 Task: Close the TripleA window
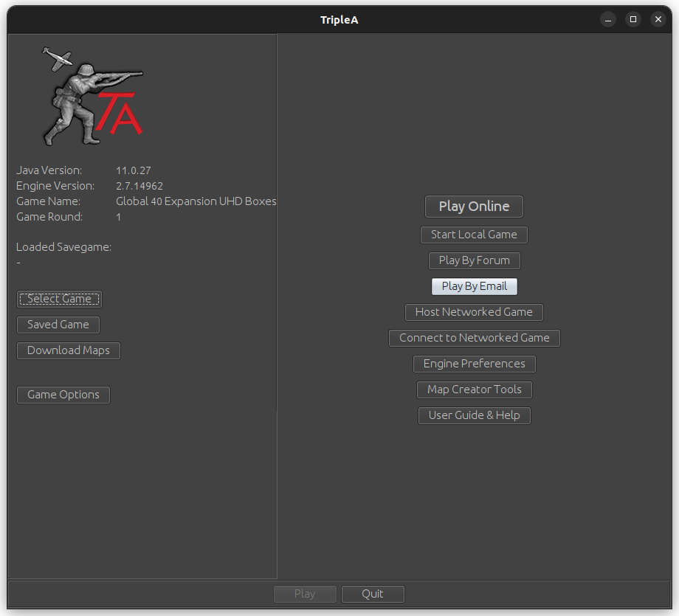[658, 19]
